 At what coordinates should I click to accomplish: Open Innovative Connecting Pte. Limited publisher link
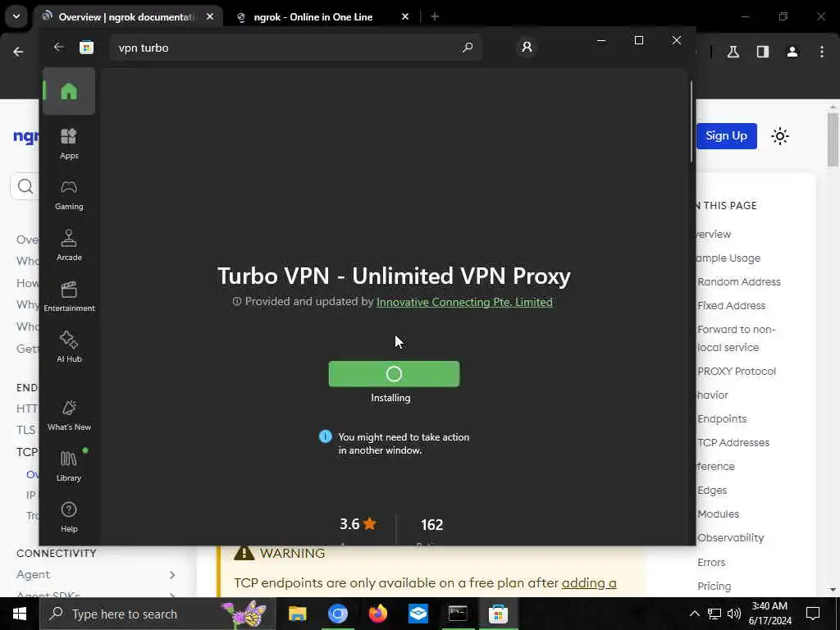[464, 302]
